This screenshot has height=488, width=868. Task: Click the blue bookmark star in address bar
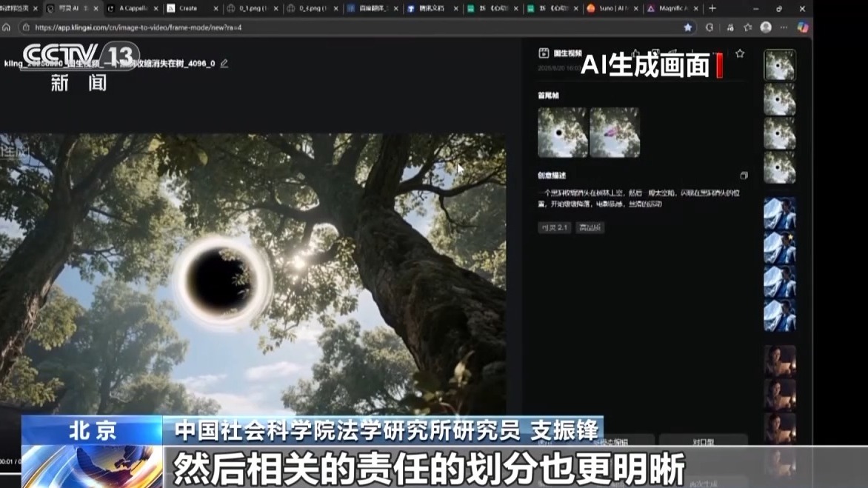click(x=687, y=27)
